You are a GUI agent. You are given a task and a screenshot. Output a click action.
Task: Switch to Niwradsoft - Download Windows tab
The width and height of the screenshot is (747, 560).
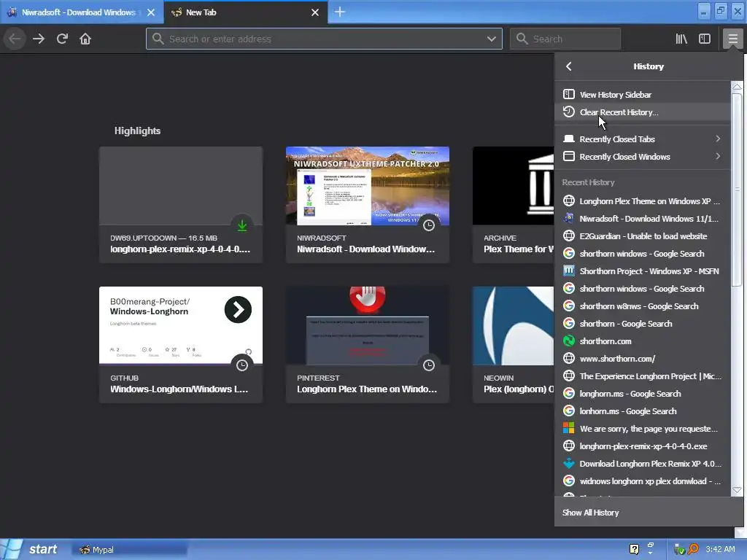point(79,12)
